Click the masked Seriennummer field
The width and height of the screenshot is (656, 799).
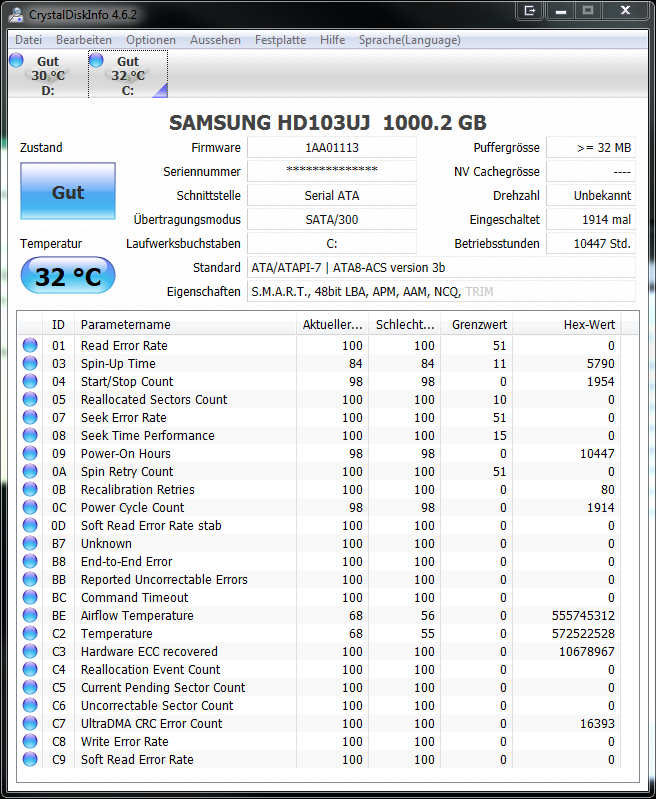pyautogui.click(x=332, y=172)
